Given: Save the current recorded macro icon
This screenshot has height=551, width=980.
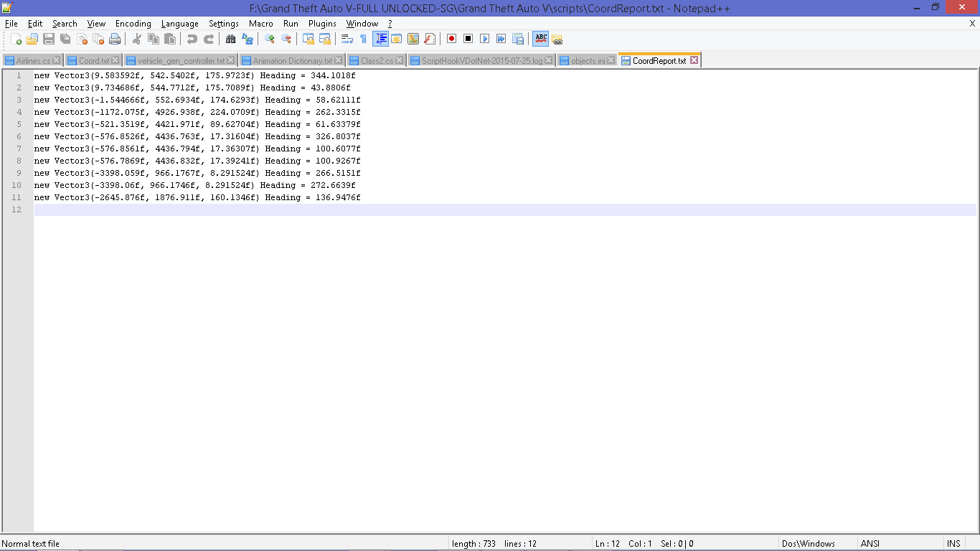Looking at the screenshot, I should coord(517,39).
